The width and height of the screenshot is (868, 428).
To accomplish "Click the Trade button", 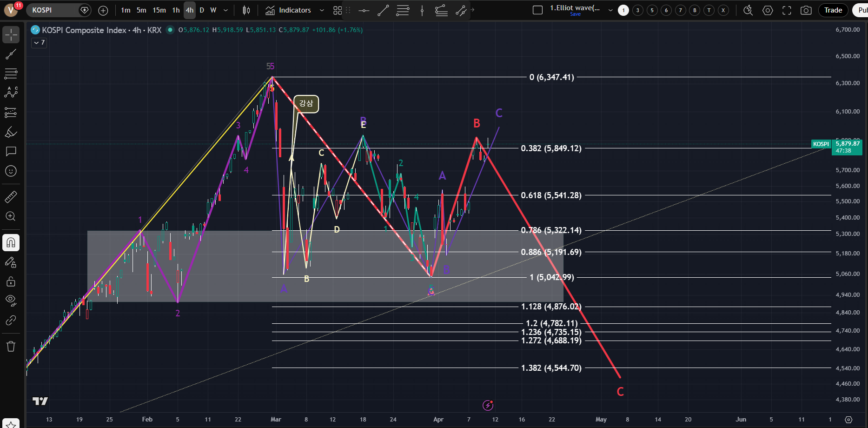I will [x=833, y=10].
